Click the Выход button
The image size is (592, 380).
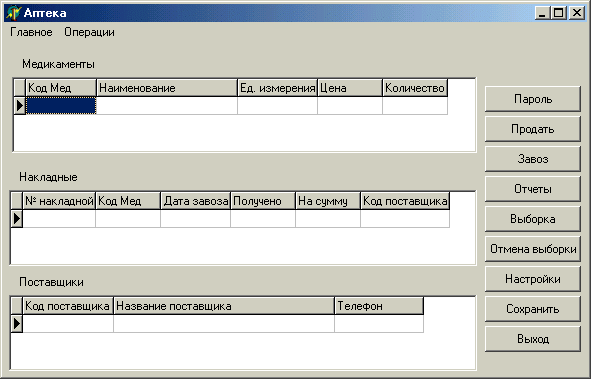point(533,339)
